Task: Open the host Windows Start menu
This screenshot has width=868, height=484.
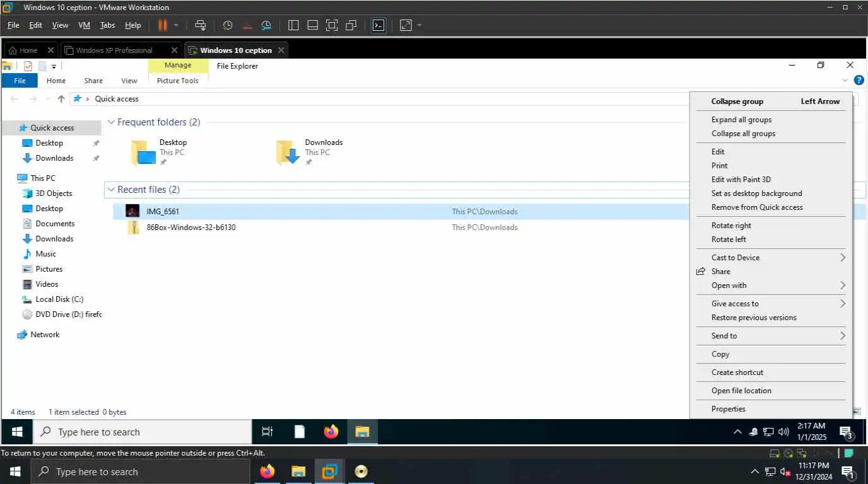Action: point(15,471)
